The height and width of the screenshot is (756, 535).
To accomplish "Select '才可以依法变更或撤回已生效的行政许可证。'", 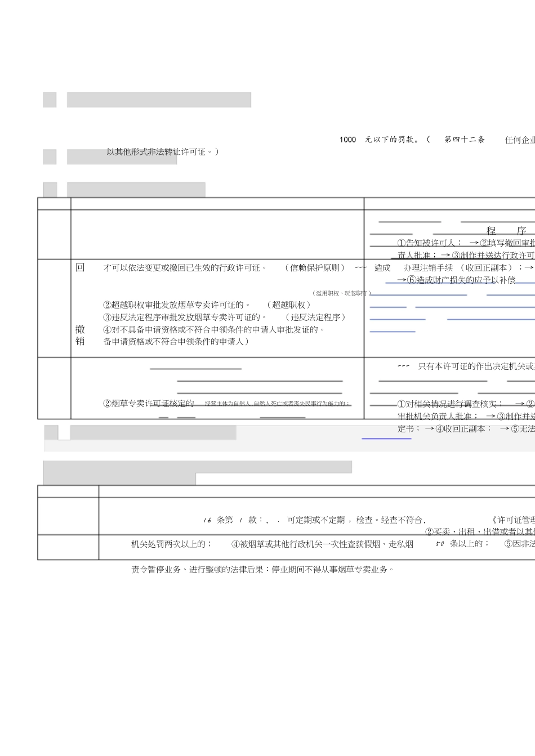I will point(185,268).
